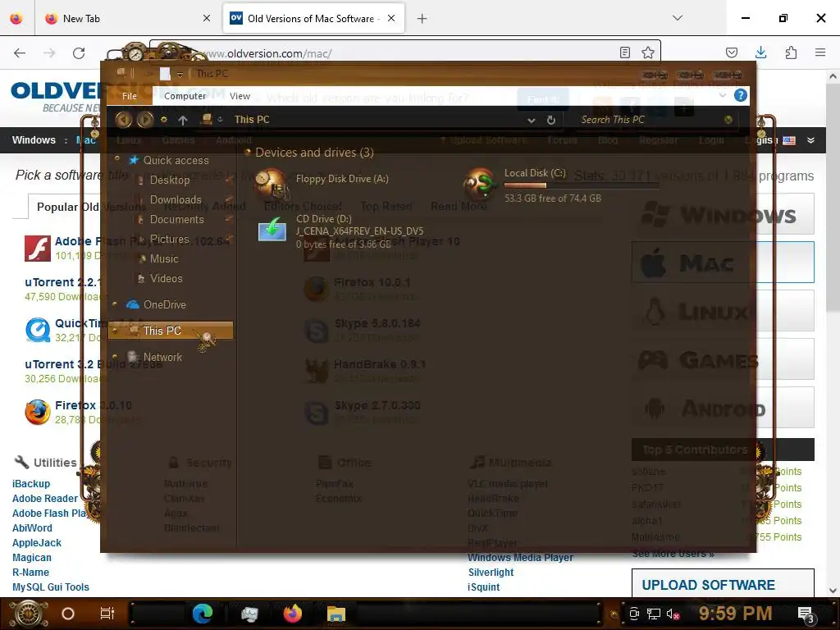Launch Microsoft Edge from the taskbar
Viewport: 840px width, 630px height.
click(x=203, y=614)
